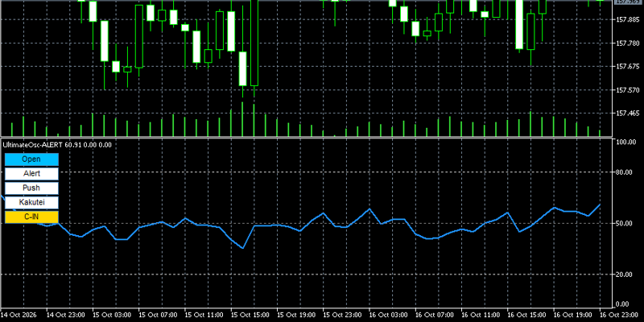This screenshot has width=644, height=322.
Task: Click the 16 Oct 03:00 time label
Action: click(x=389, y=315)
